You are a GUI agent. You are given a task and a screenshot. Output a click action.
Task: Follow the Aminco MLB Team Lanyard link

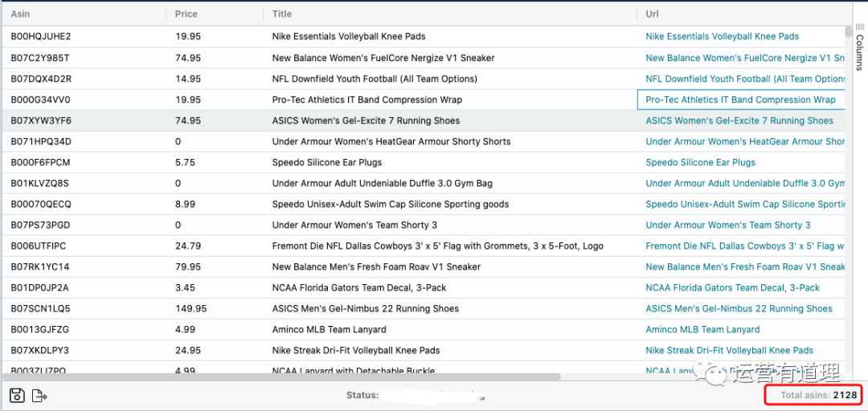tap(702, 329)
